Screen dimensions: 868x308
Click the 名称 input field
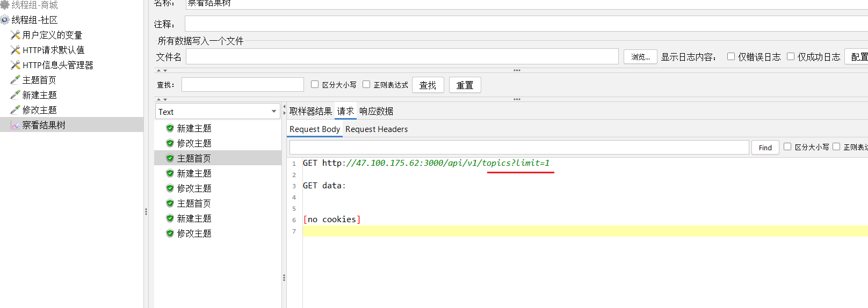[526, 4]
